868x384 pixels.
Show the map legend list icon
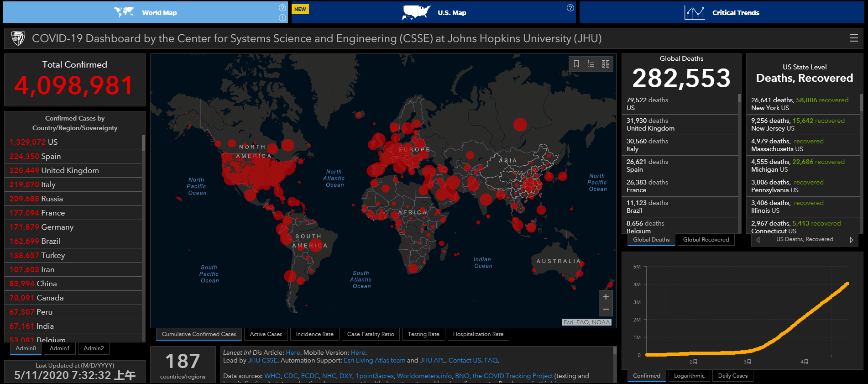(591, 64)
